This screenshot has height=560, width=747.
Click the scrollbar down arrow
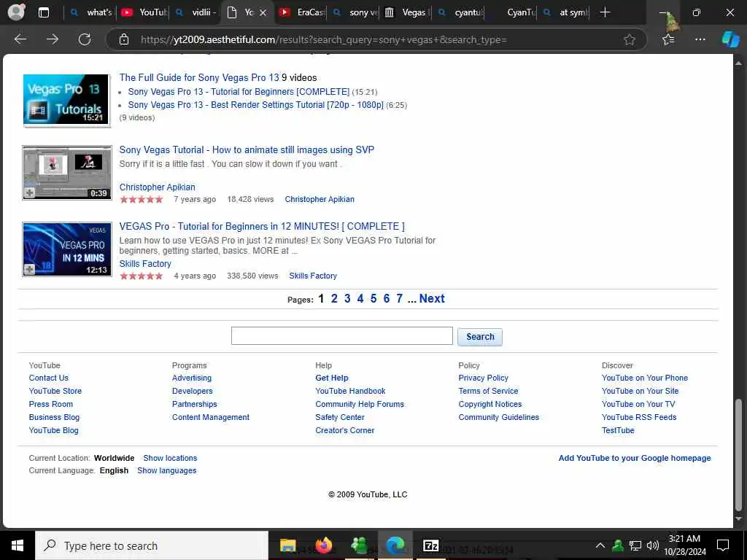pyautogui.click(x=738, y=519)
